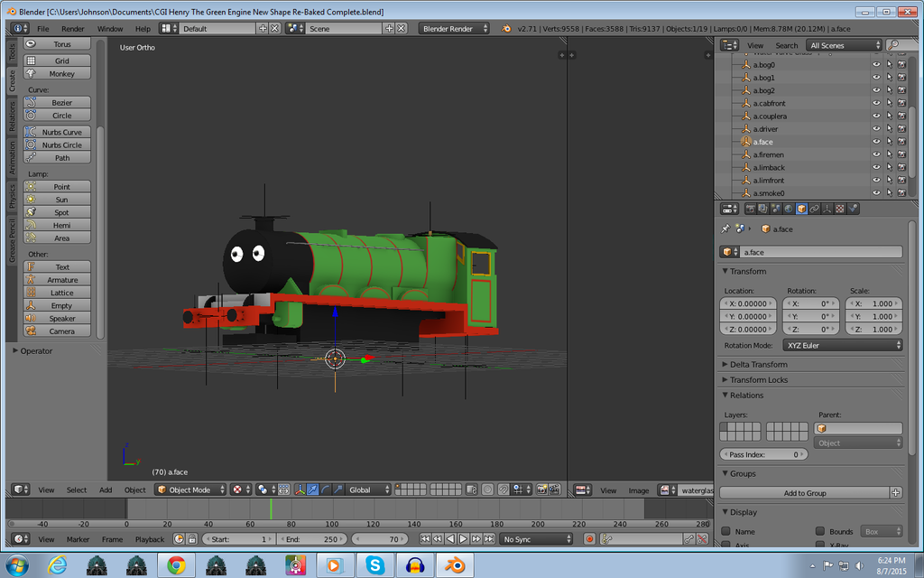Enable the Bounds display checkbox
This screenshot has width=924, height=578.
(819, 531)
